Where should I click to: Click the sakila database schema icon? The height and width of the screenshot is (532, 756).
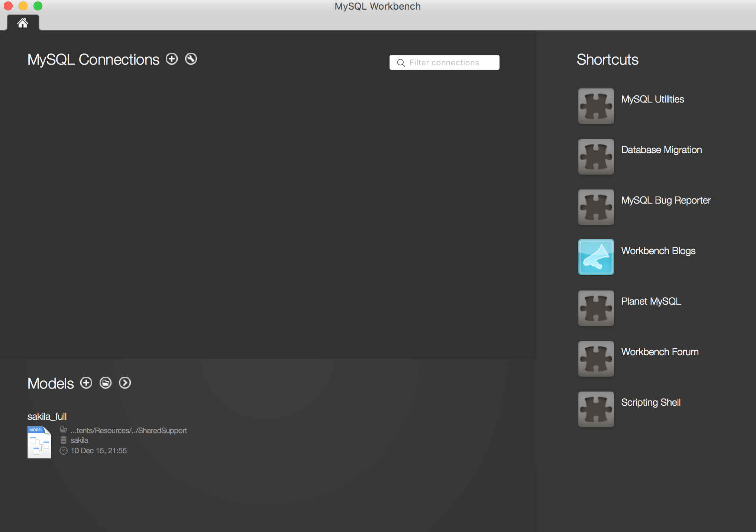(64, 440)
